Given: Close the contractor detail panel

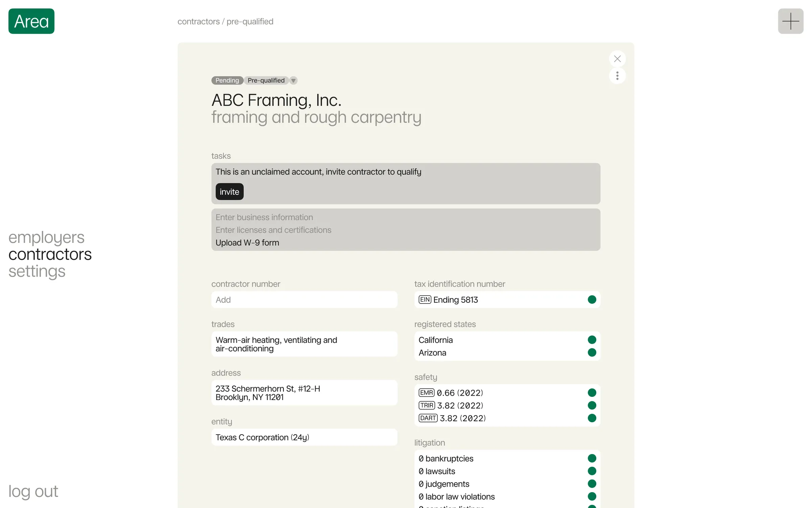Looking at the screenshot, I should (x=617, y=59).
